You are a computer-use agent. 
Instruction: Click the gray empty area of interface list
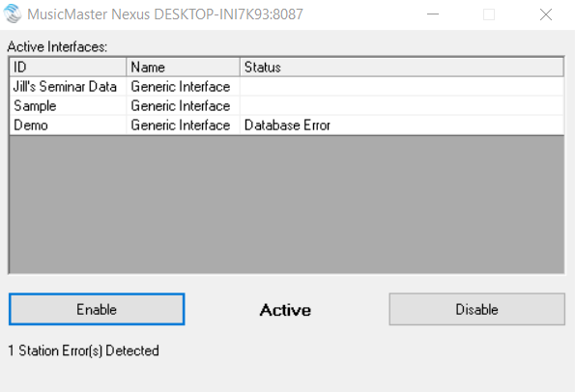pos(286,205)
